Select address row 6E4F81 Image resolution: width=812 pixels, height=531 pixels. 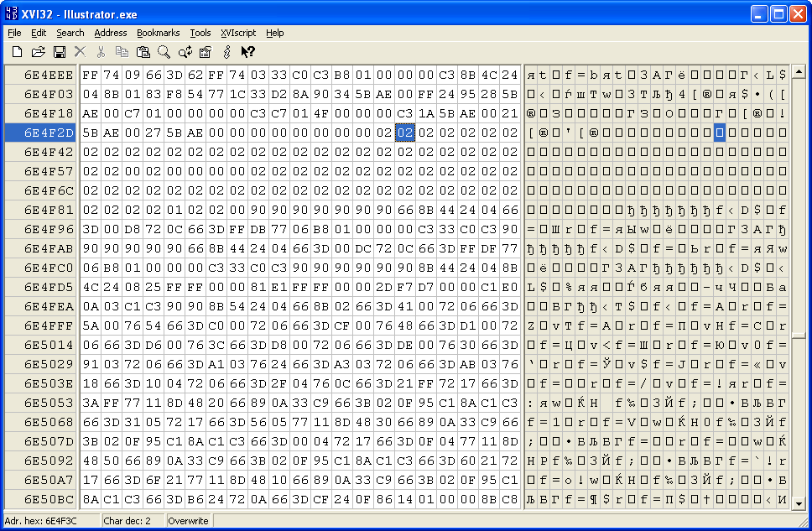point(40,210)
